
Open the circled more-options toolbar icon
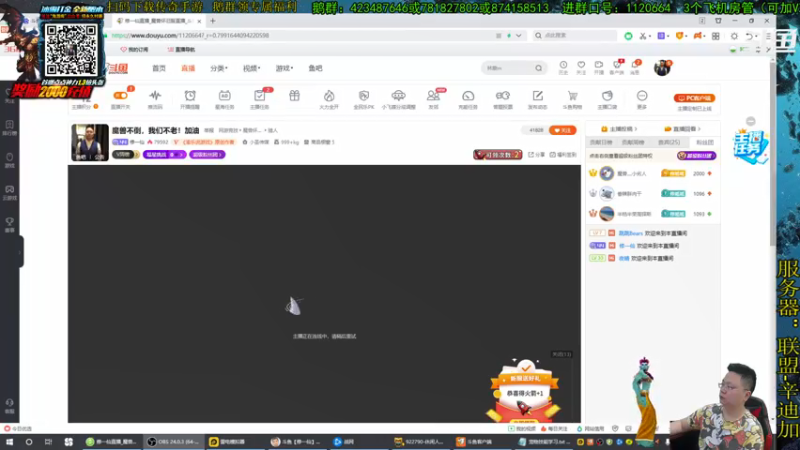pyautogui.click(x=642, y=96)
